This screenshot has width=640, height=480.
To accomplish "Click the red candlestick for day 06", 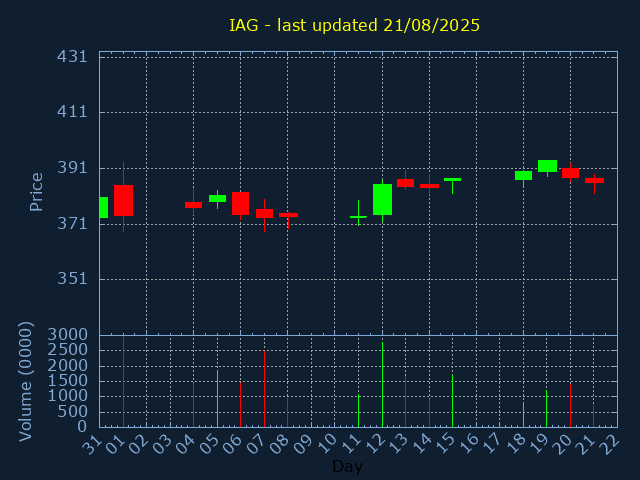I will (x=240, y=203).
